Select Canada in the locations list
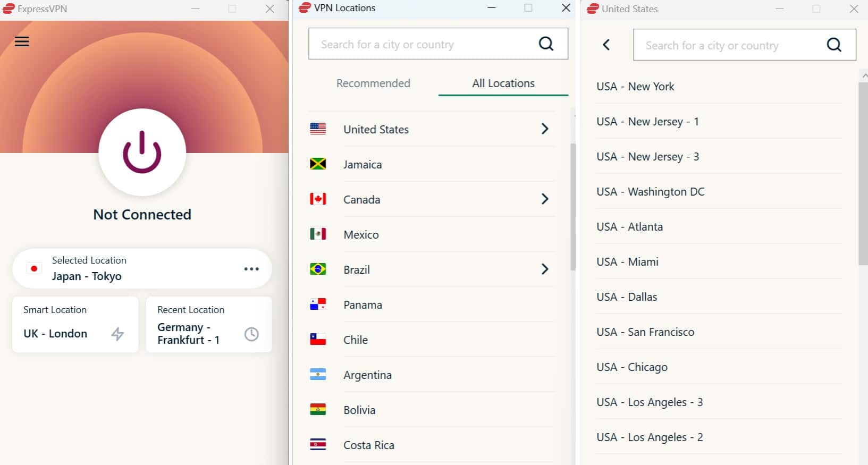The image size is (868, 465). point(432,199)
